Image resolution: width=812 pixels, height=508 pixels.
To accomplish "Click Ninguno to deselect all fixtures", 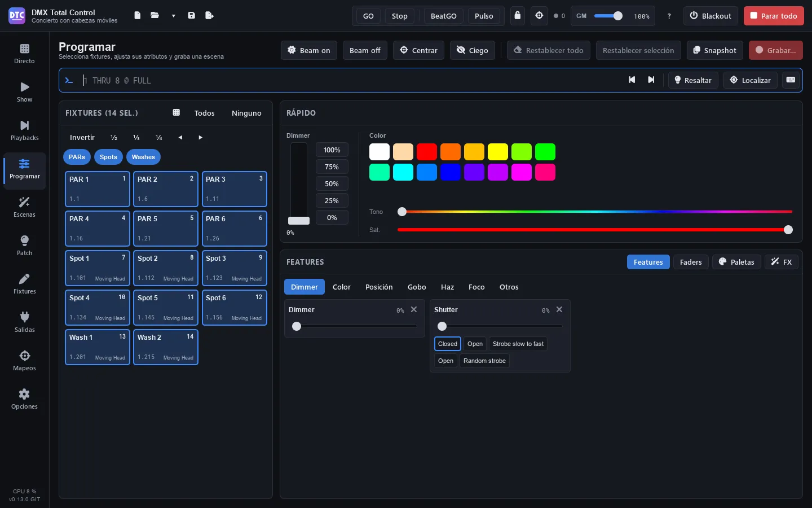I will coord(246,113).
